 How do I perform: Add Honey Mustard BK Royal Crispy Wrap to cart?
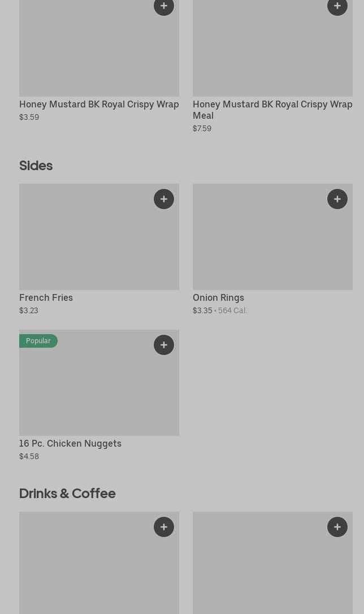[x=164, y=6]
